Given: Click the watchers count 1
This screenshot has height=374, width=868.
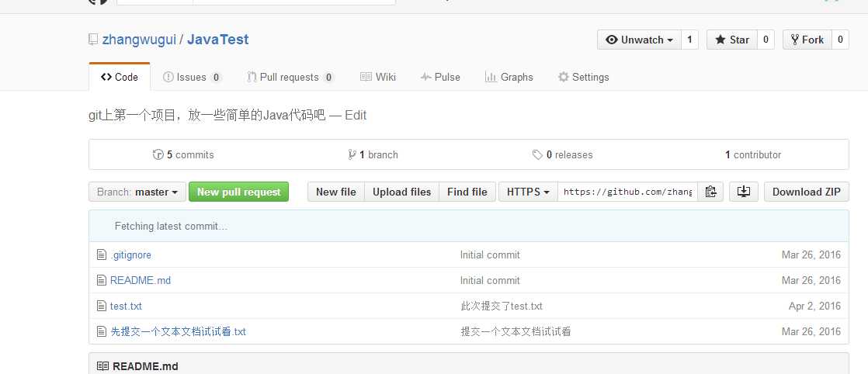Looking at the screenshot, I should point(689,40).
